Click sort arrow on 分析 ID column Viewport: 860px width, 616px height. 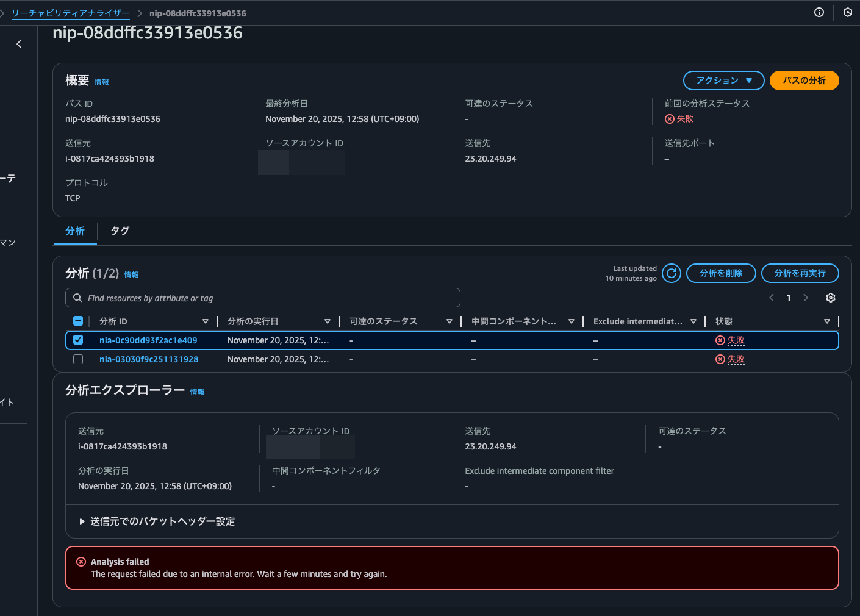205,321
